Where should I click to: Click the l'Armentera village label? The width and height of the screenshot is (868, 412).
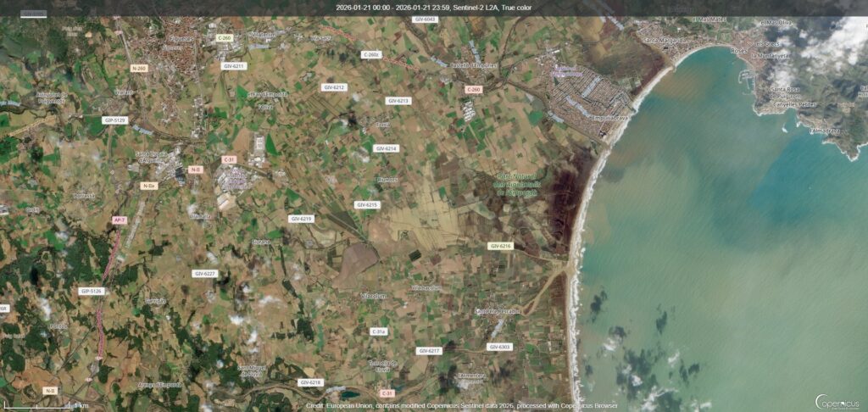coord(471,376)
